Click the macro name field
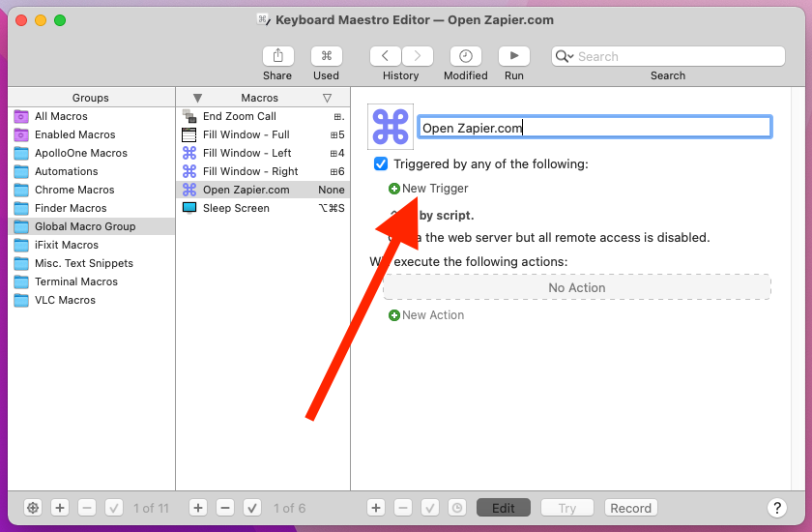The height and width of the screenshot is (532, 812). click(595, 128)
